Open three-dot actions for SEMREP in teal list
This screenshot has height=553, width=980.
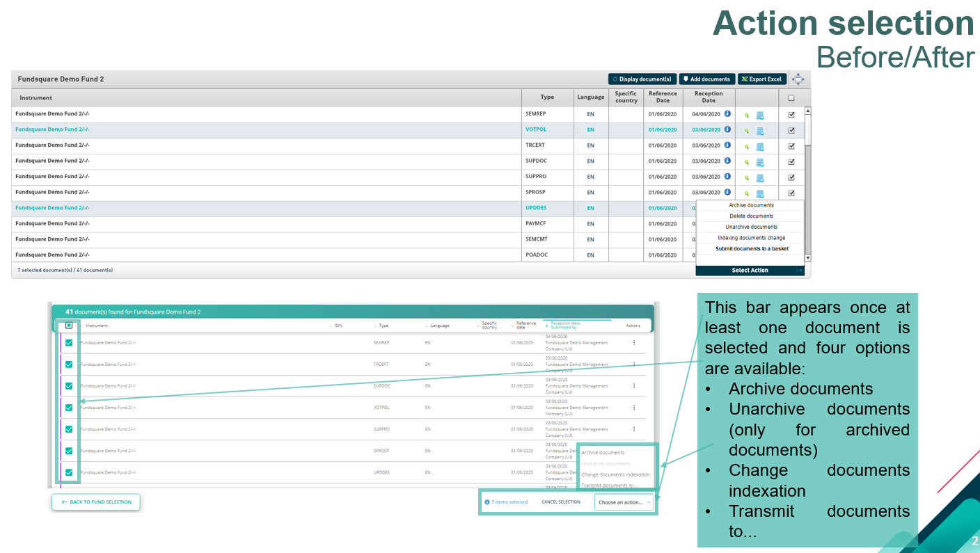tap(634, 342)
